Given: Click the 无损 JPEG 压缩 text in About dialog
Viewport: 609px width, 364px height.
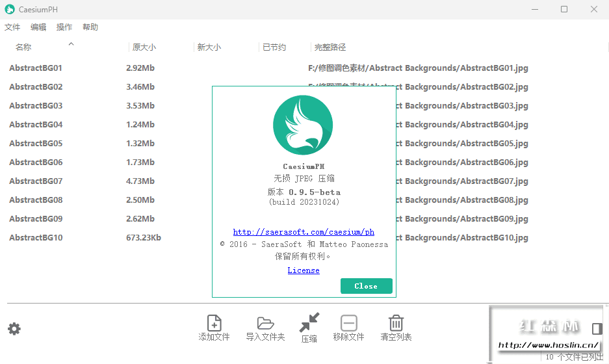Looking at the screenshot, I should pyautogui.click(x=304, y=178).
